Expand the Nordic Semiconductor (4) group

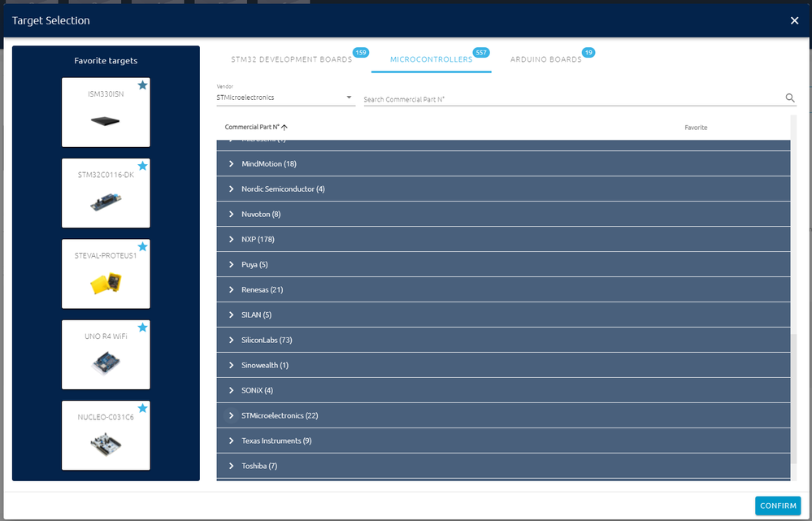[x=232, y=189]
